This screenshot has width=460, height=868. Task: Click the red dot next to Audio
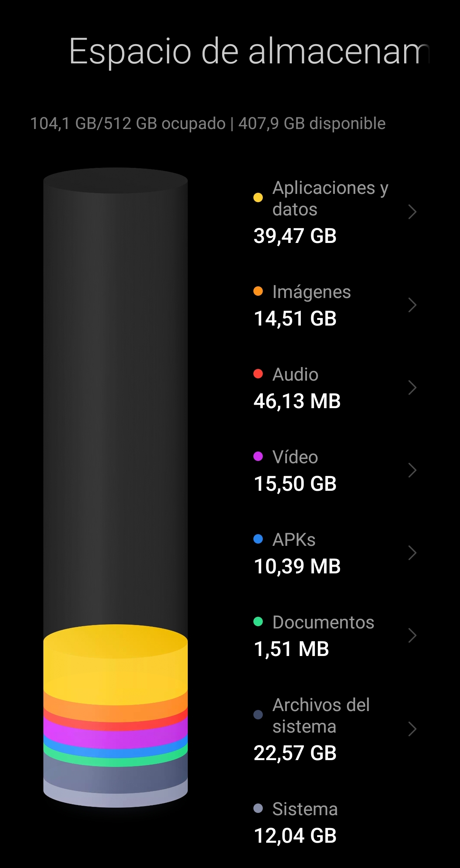pos(258,374)
